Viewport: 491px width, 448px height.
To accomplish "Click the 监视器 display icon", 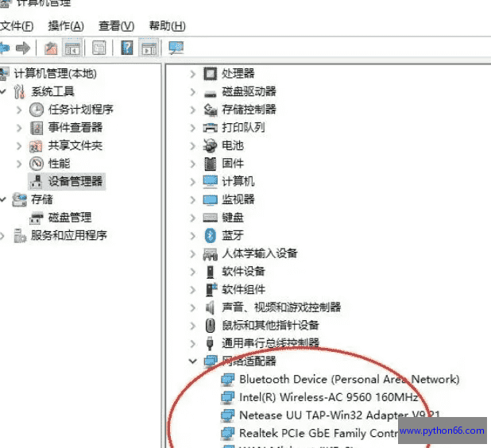I will (x=210, y=200).
